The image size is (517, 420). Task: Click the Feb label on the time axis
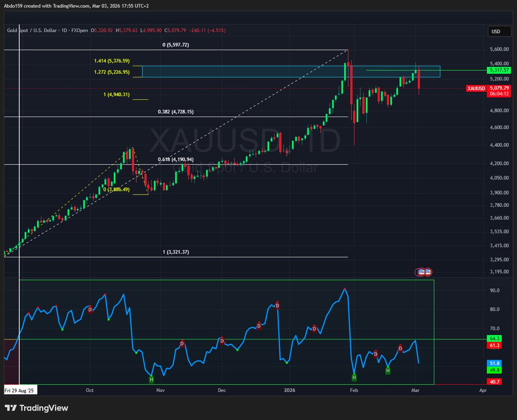(x=354, y=391)
